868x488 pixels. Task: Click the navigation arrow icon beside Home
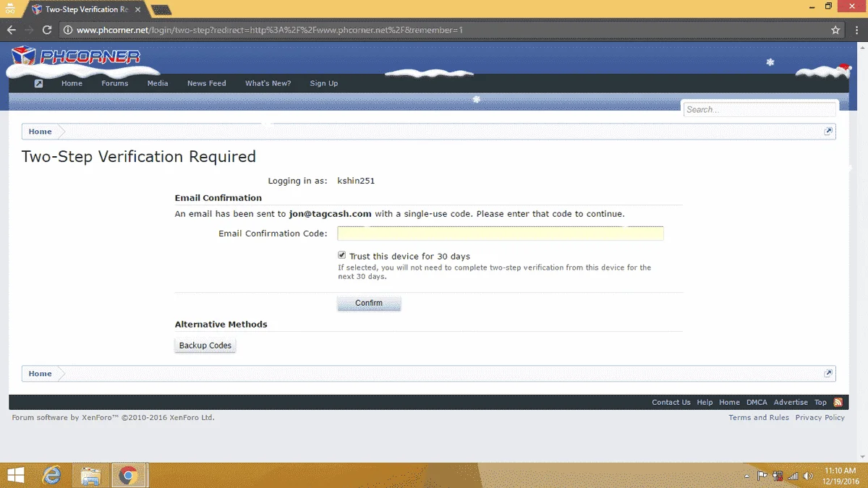pyautogui.click(x=38, y=83)
